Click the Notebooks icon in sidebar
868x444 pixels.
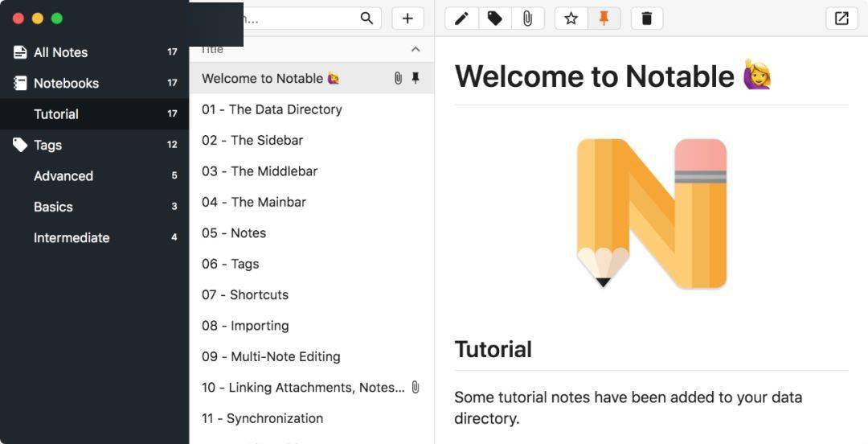click(x=20, y=83)
